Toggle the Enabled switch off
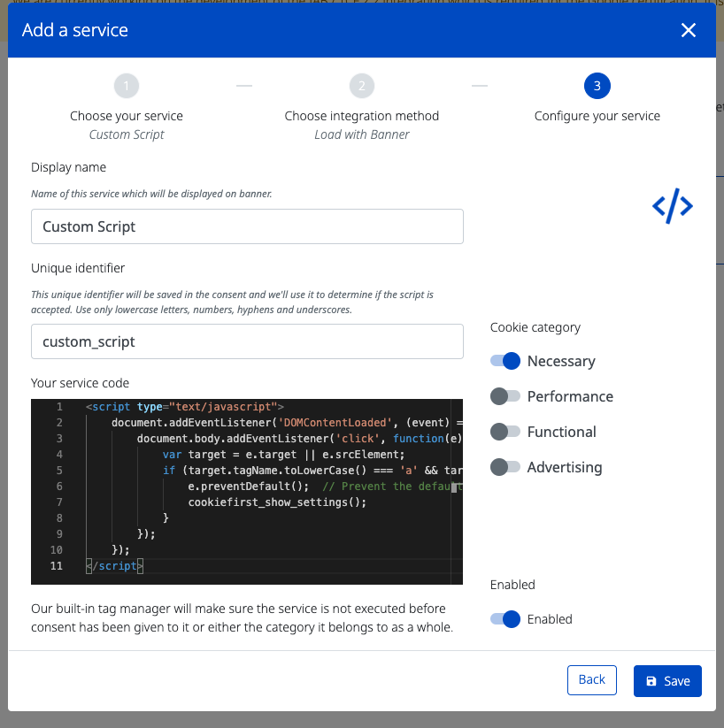Viewport: 724px width, 728px height. pos(505,619)
